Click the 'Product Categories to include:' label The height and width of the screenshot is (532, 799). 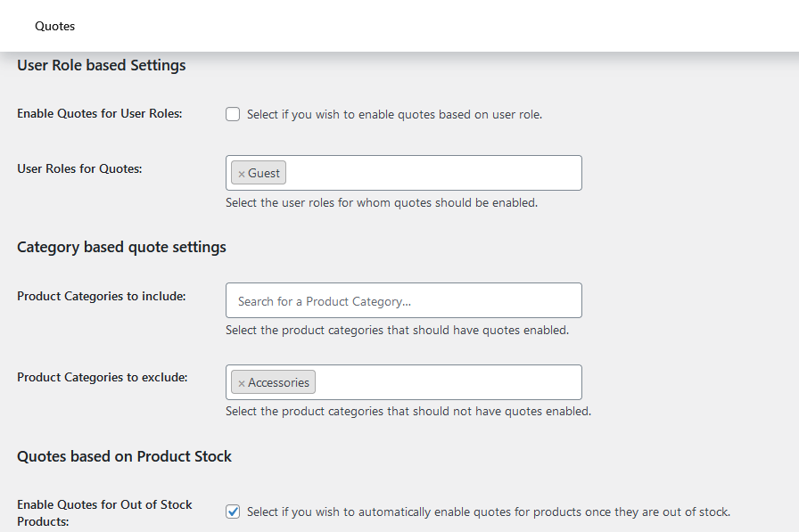point(102,296)
